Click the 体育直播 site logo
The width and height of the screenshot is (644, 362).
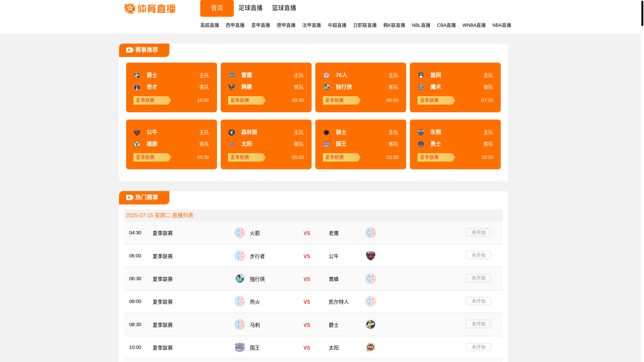pyautogui.click(x=150, y=8)
